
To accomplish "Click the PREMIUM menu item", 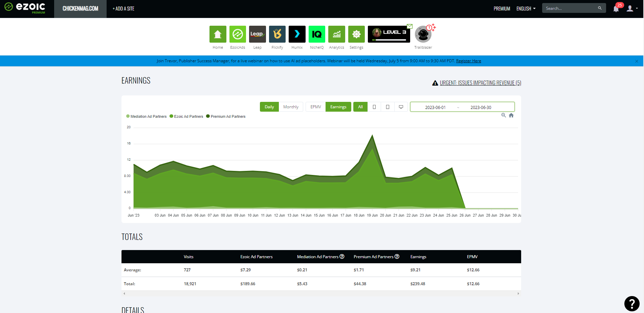I will [x=502, y=9].
